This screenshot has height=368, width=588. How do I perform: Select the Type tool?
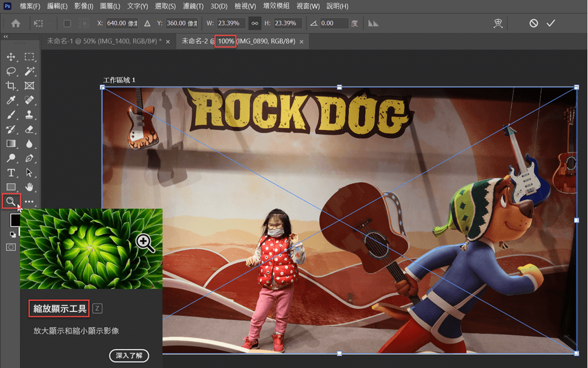(x=11, y=172)
